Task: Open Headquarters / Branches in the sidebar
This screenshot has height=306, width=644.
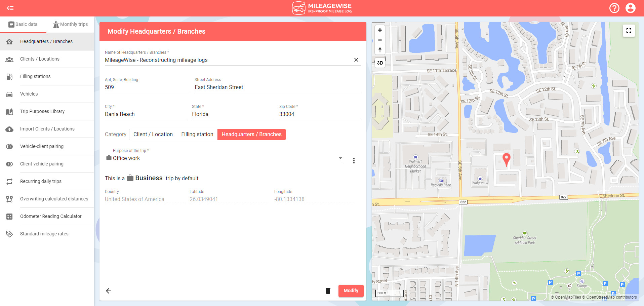Action: [x=47, y=42]
